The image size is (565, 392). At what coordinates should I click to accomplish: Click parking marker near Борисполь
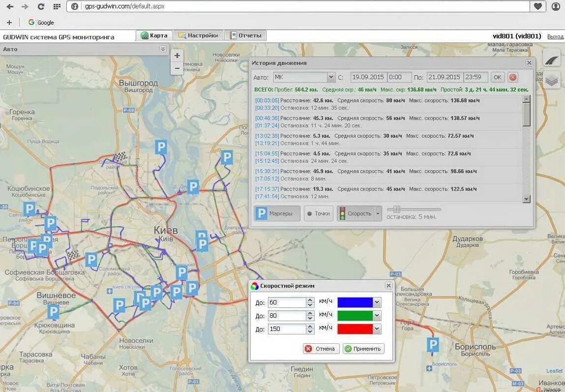(432, 344)
